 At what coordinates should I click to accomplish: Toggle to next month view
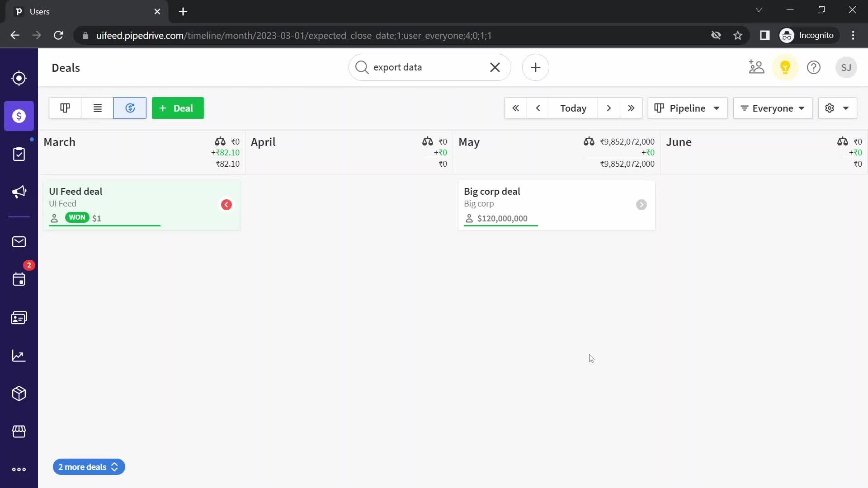click(x=609, y=108)
